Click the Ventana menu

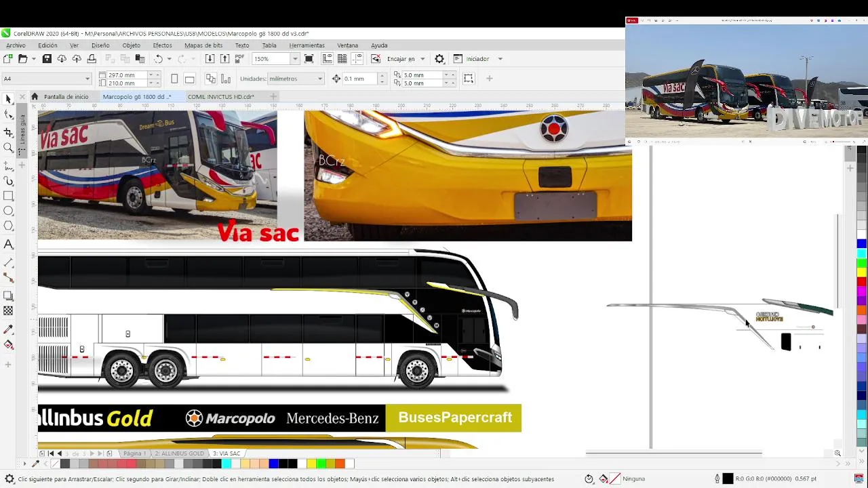(x=348, y=45)
